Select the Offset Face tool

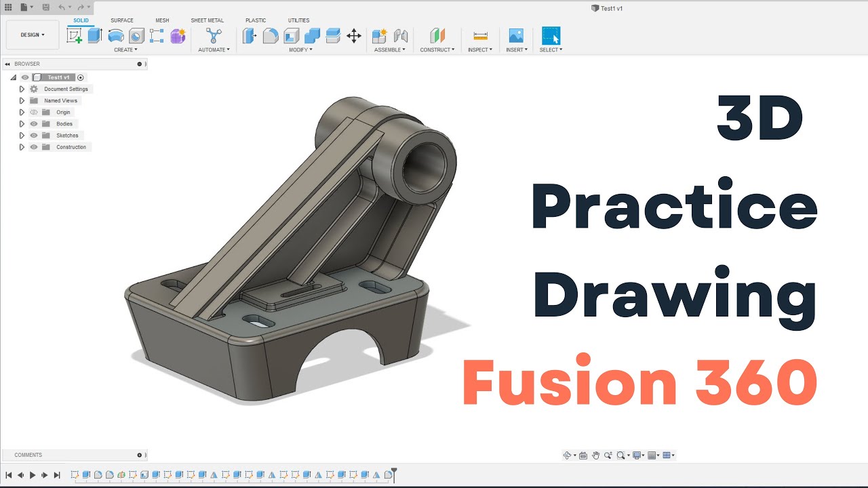(333, 36)
